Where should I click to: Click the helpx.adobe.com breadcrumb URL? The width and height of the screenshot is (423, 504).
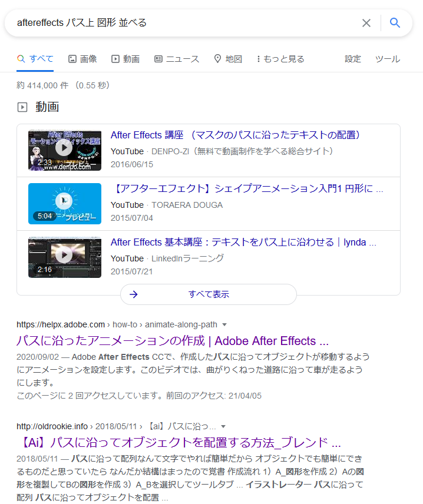[x=117, y=324]
